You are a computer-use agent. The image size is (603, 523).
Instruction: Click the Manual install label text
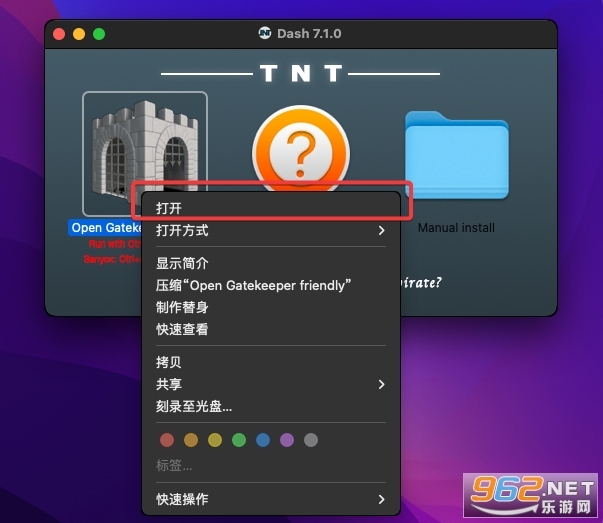(456, 228)
